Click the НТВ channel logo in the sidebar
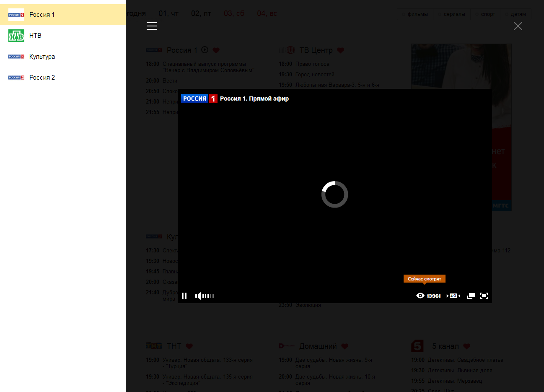Screen dimensions: 544x392 [16, 35]
